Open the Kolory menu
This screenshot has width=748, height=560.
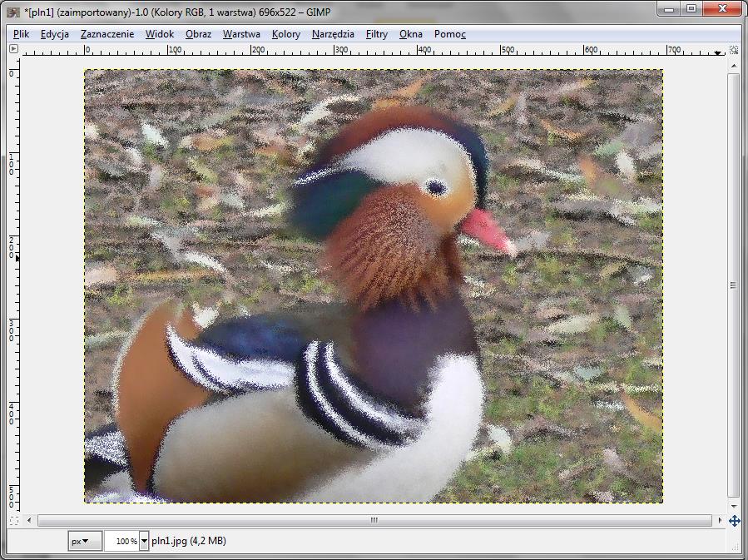(x=286, y=34)
